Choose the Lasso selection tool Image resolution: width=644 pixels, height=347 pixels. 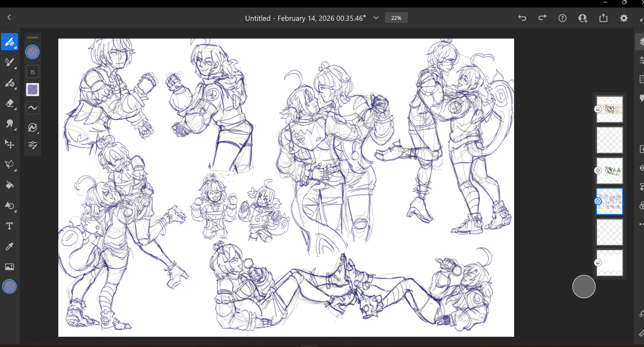(10, 164)
